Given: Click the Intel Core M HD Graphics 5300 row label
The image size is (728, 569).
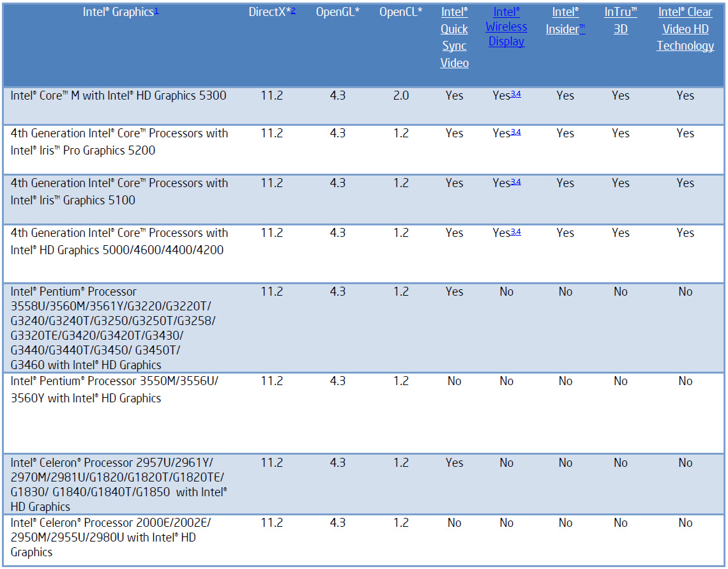Looking at the screenshot, I should click(118, 96).
